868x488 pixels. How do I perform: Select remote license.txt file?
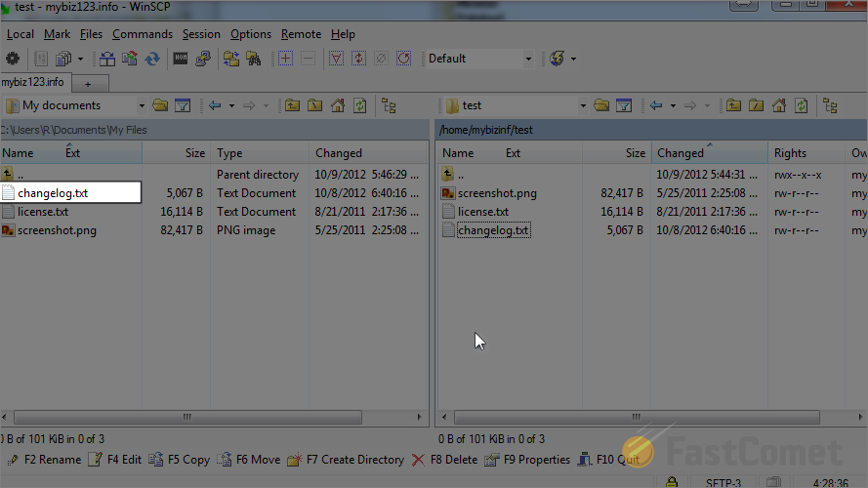(x=483, y=212)
